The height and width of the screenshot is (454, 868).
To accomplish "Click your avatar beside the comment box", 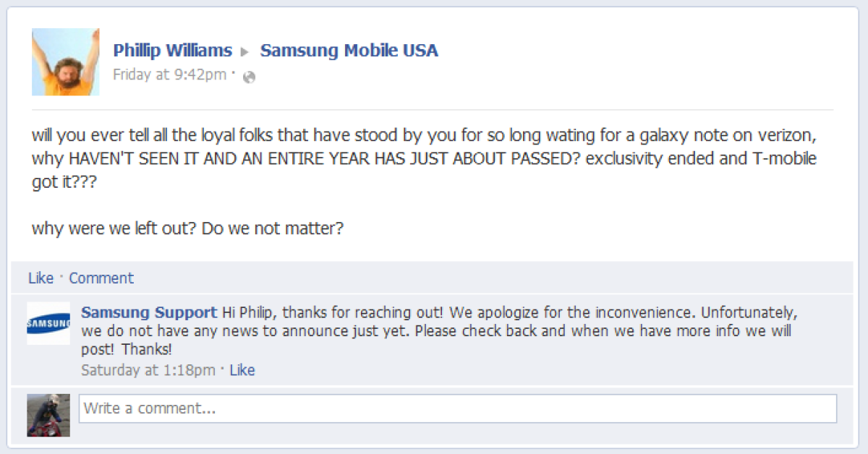I will (48, 415).
